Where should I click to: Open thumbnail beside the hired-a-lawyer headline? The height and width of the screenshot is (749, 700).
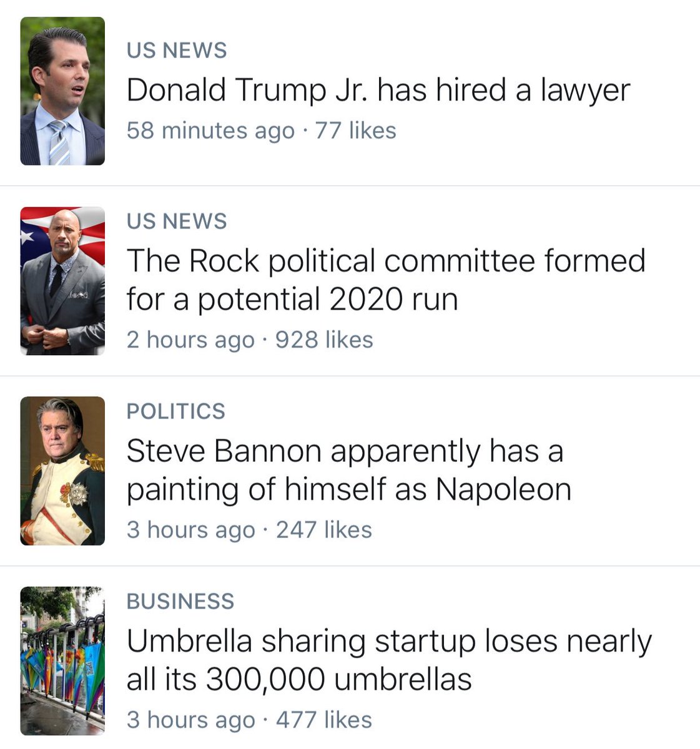pos(62,91)
